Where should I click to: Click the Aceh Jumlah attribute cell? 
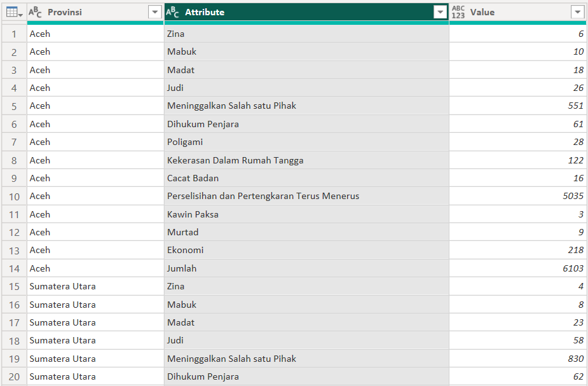(x=182, y=268)
